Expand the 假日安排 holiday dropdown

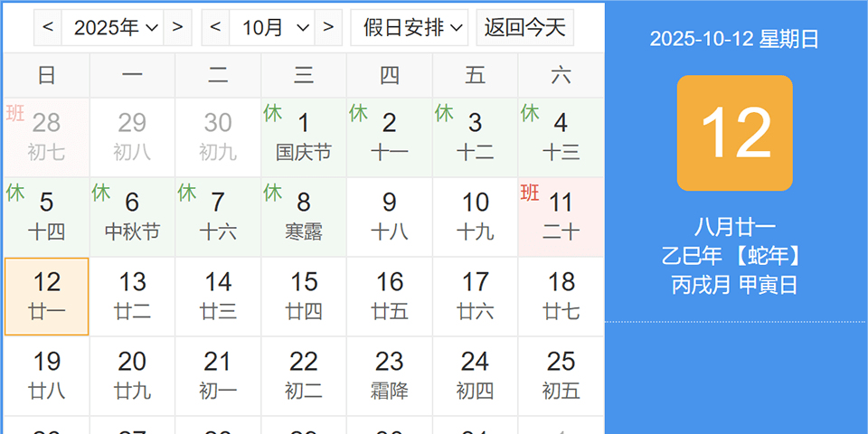pos(410,27)
